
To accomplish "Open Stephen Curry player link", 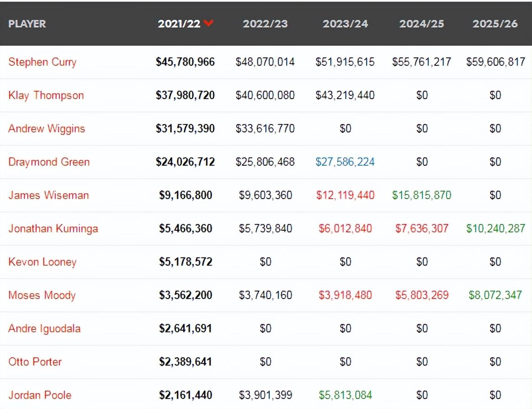I will pos(42,62).
